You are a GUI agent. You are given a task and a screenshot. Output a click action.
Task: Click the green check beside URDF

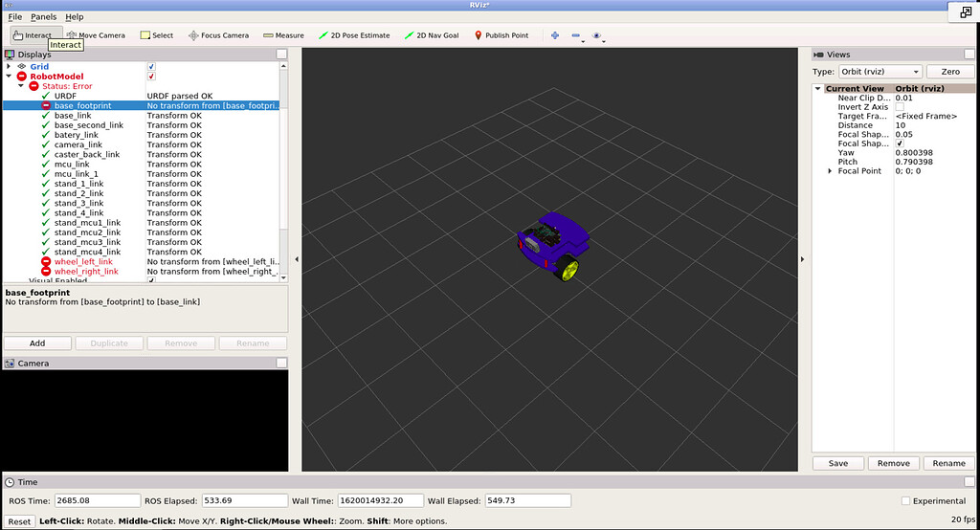coord(46,96)
